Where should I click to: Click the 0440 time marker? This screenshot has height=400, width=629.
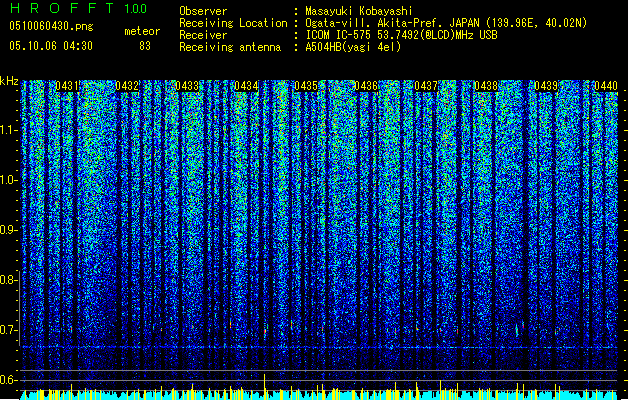606,86
